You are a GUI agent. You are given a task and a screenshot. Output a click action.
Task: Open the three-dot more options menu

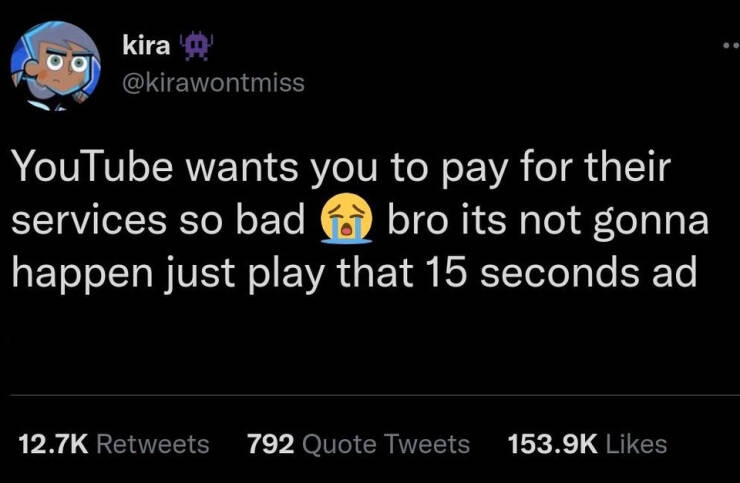coord(732,46)
